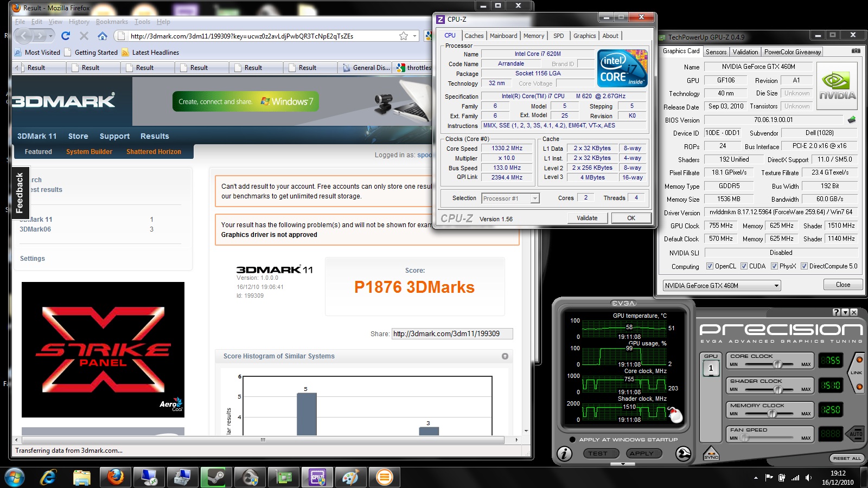Viewport: 868px width, 488px height.
Task: Bookmark this page with the star icon
Action: pyautogui.click(x=404, y=36)
